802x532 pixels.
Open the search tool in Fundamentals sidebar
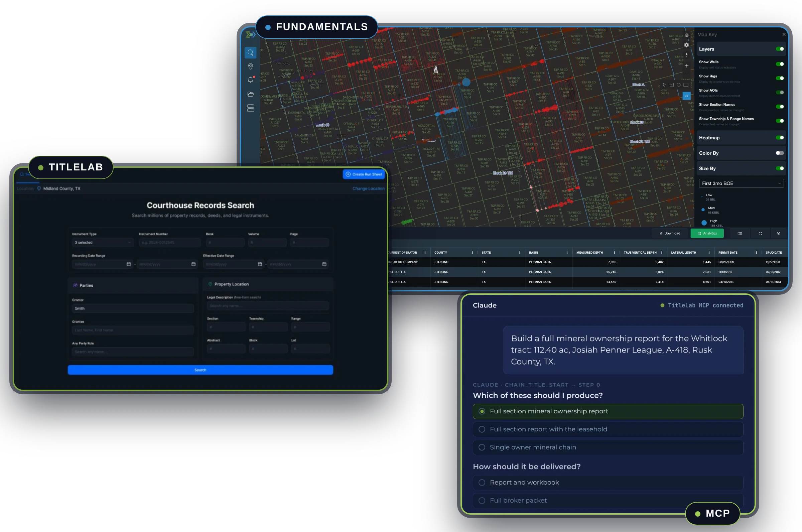click(x=250, y=52)
